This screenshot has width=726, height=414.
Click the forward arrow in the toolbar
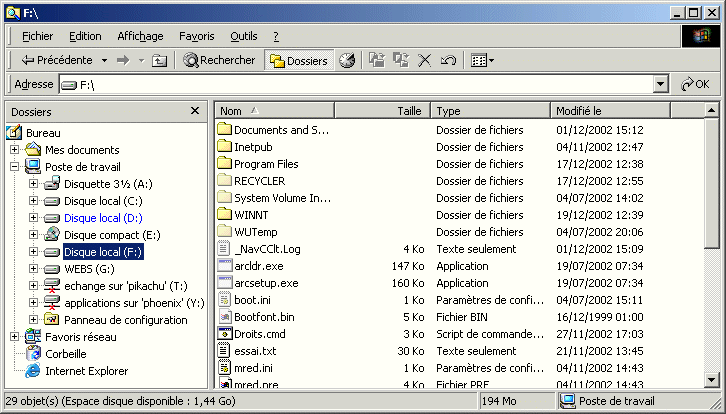coord(123,60)
